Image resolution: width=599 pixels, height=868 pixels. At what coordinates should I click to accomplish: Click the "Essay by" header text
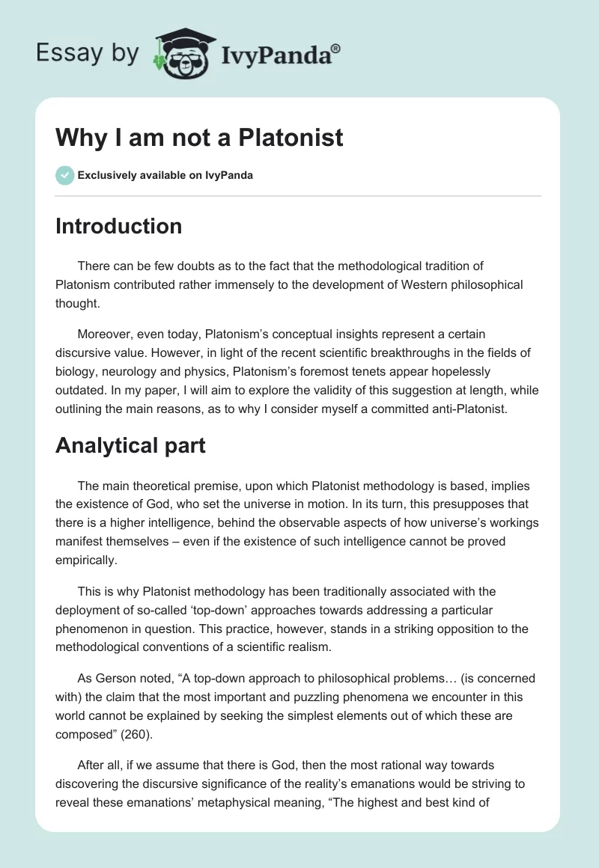88,54
